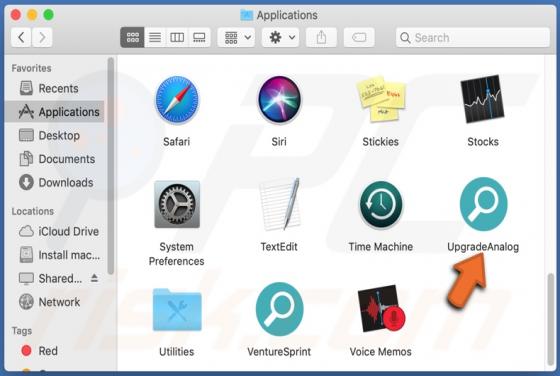
Task: Select the Time Machine app icon
Action: click(381, 204)
